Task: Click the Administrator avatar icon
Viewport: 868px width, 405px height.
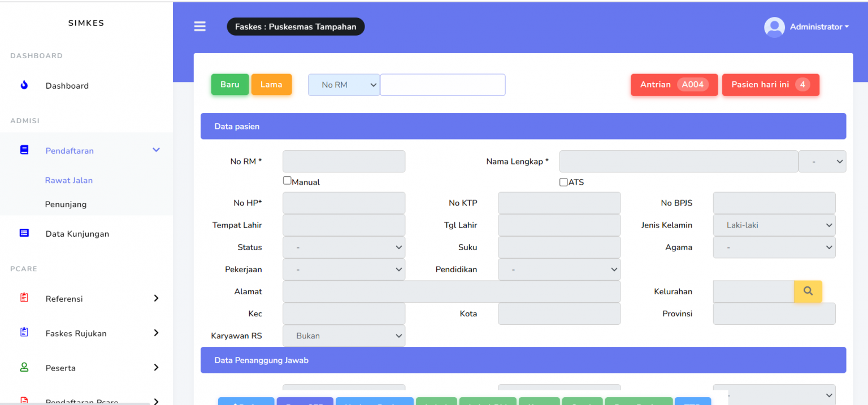Action: [x=774, y=27]
